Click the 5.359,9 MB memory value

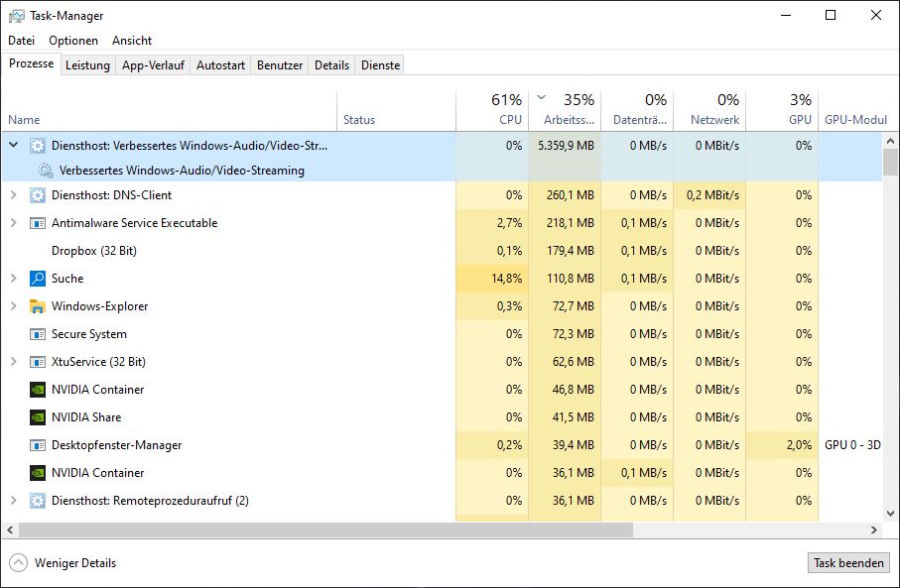click(x=566, y=146)
